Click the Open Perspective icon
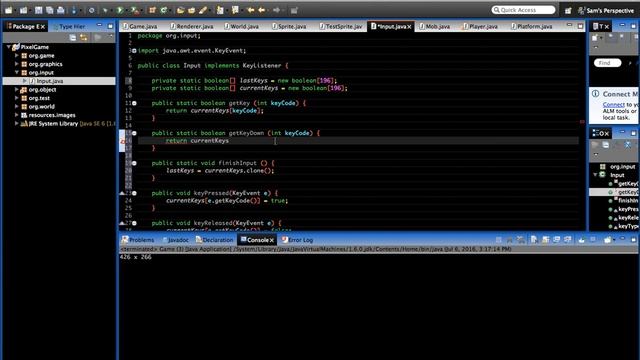This screenshot has height=360, width=640. tap(568, 11)
